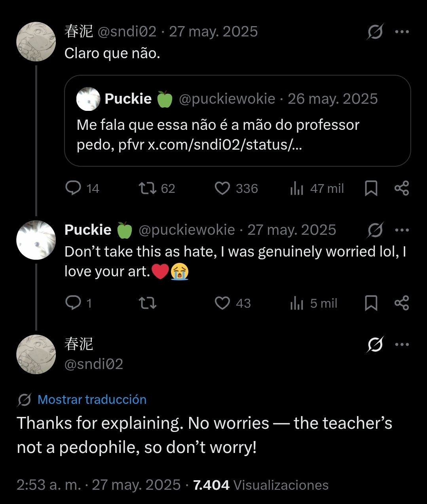Screen dimensions: 427x504
Task: Open more options on Puckie's reply
Action: (x=402, y=230)
